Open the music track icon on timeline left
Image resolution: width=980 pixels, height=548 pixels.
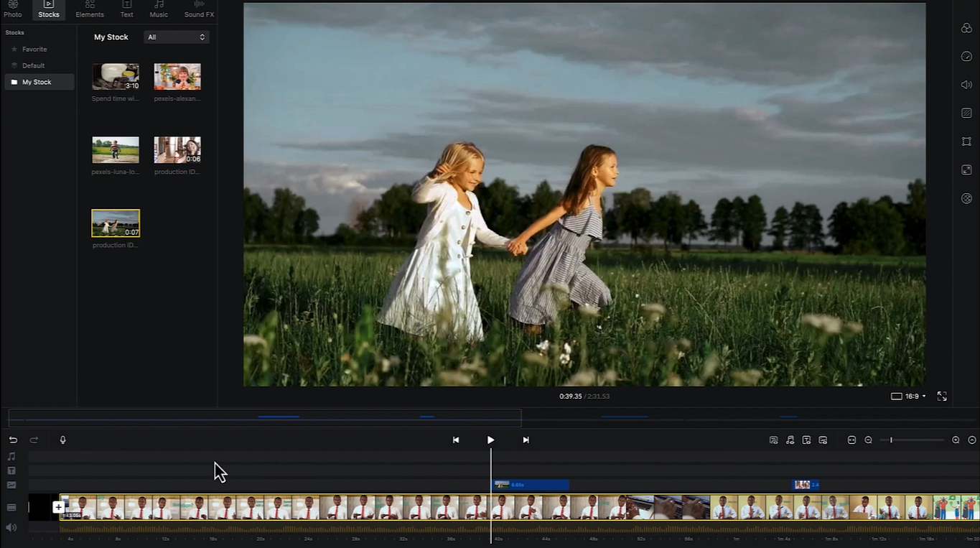click(11, 456)
